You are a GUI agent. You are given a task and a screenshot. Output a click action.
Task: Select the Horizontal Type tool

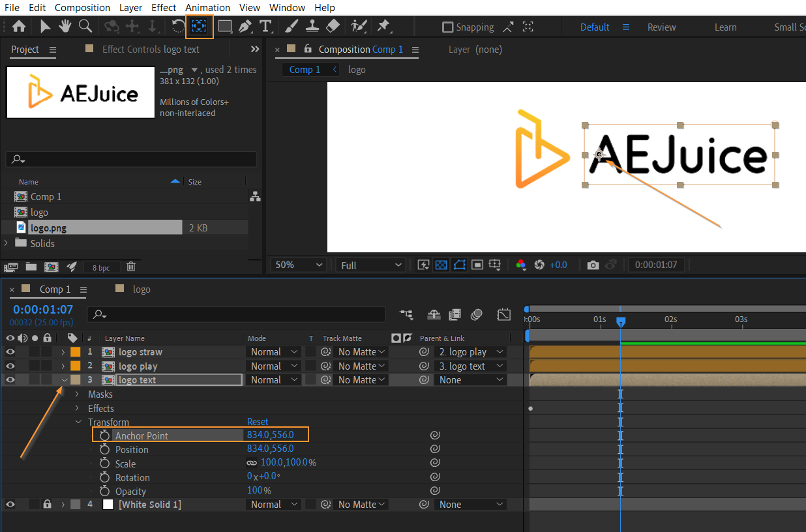265,27
